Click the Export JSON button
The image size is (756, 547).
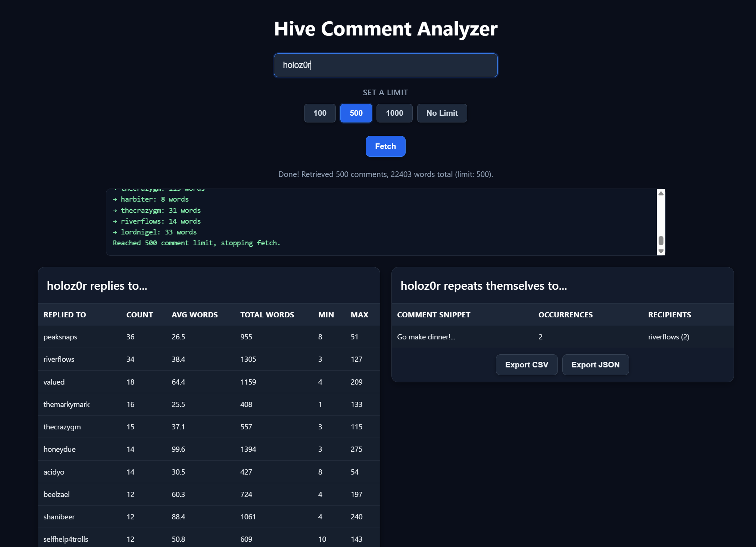pos(595,365)
